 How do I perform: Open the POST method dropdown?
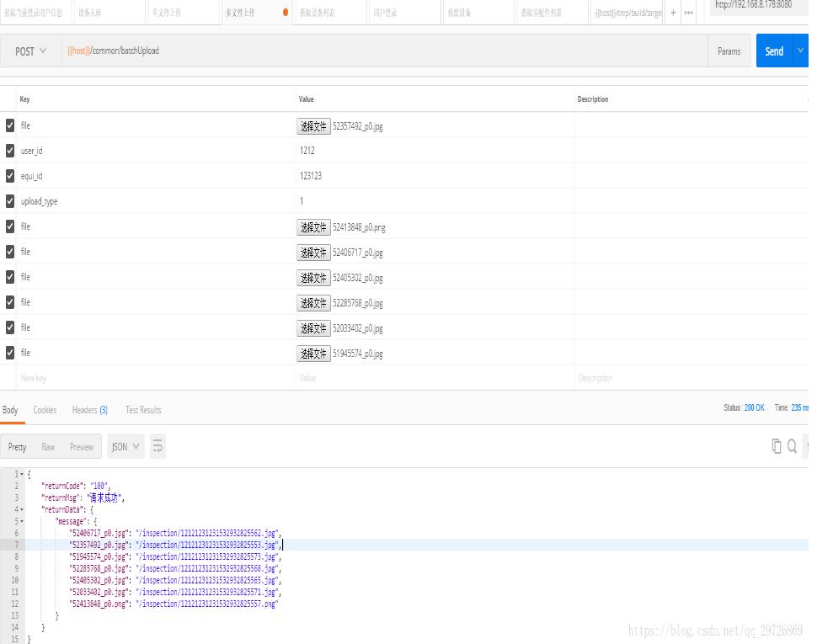coord(31,51)
